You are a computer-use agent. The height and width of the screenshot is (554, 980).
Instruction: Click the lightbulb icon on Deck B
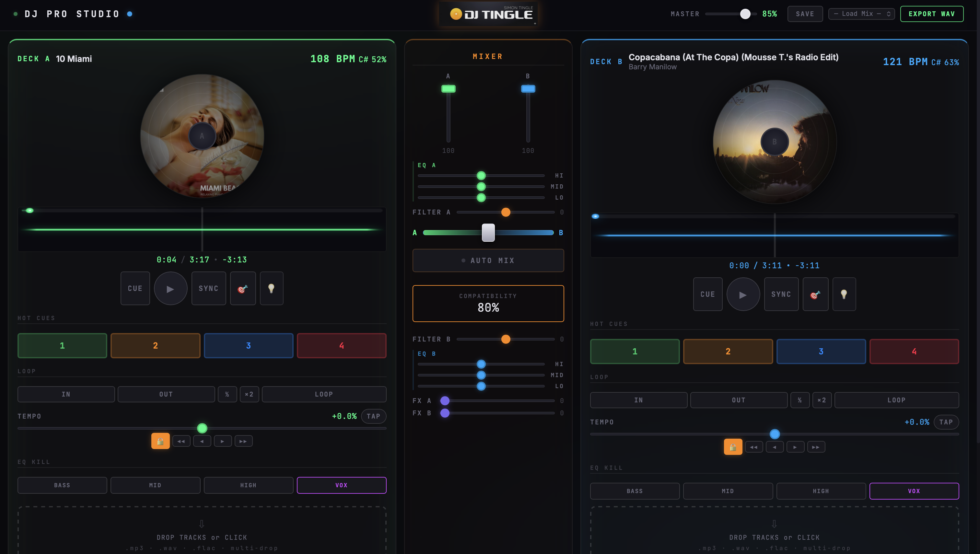tap(844, 294)
